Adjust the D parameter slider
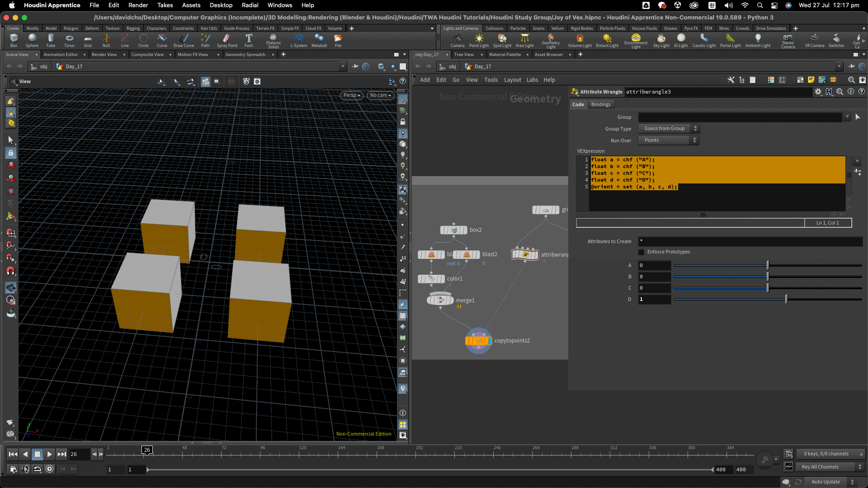Image resolution: width=868 pixels, height=488 pixels. 786,299
